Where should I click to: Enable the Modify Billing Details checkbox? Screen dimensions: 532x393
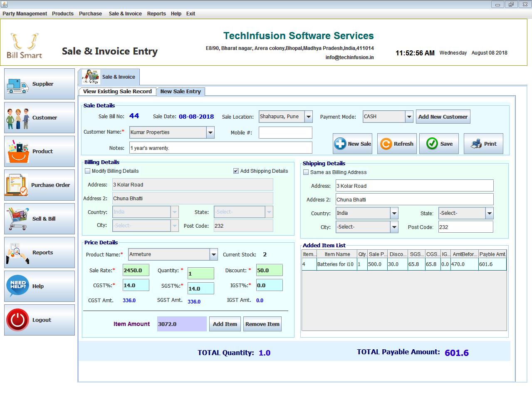pos(87,171)
